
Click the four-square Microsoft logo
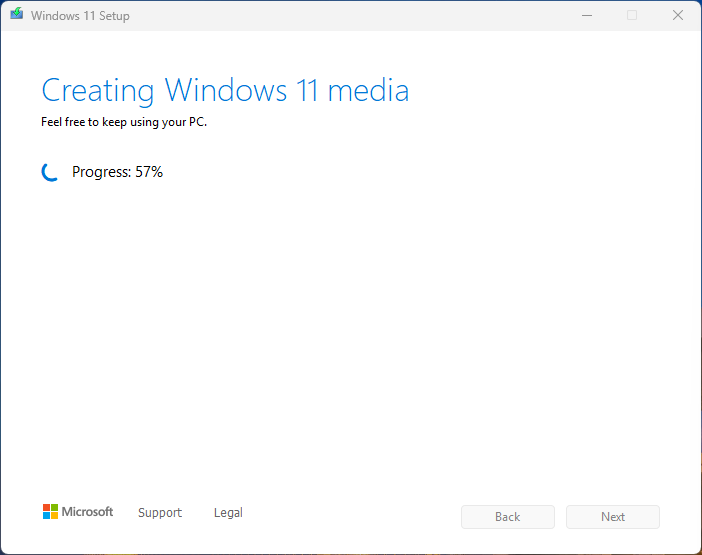point(50,512)
